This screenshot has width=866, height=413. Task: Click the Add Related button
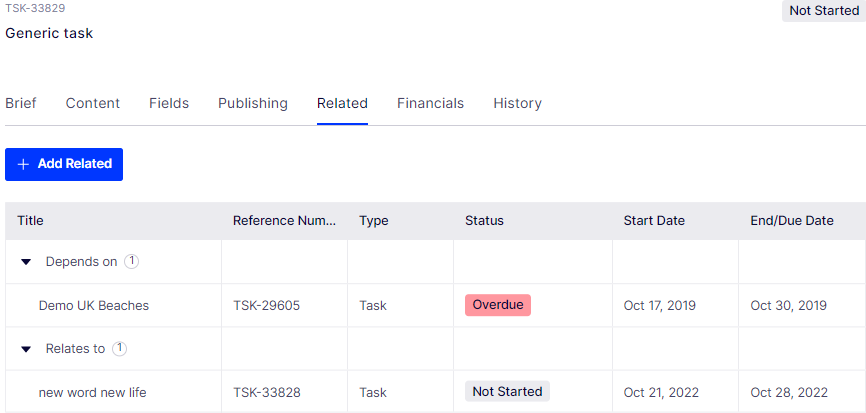pos(64,165)
